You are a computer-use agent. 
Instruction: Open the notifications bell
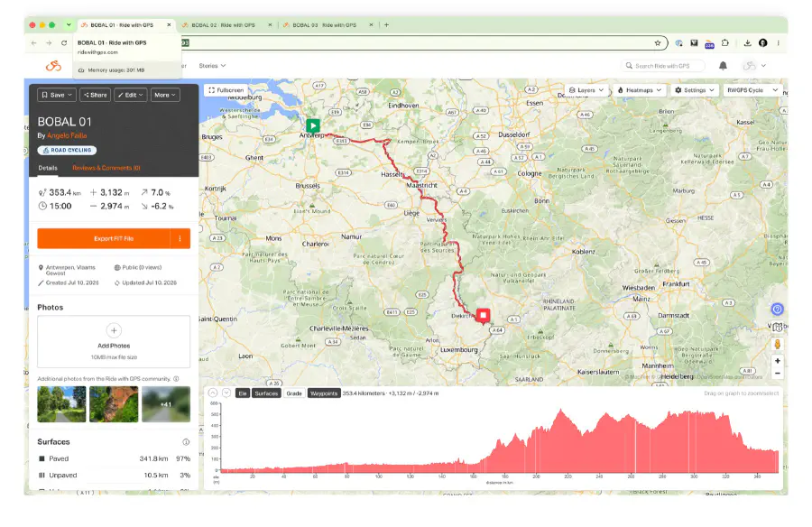point(723,66)
